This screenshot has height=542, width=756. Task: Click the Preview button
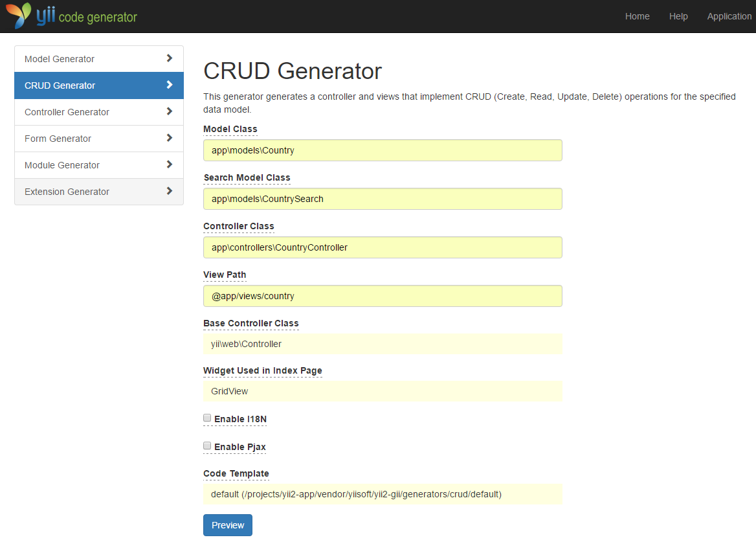pos(227,525)
